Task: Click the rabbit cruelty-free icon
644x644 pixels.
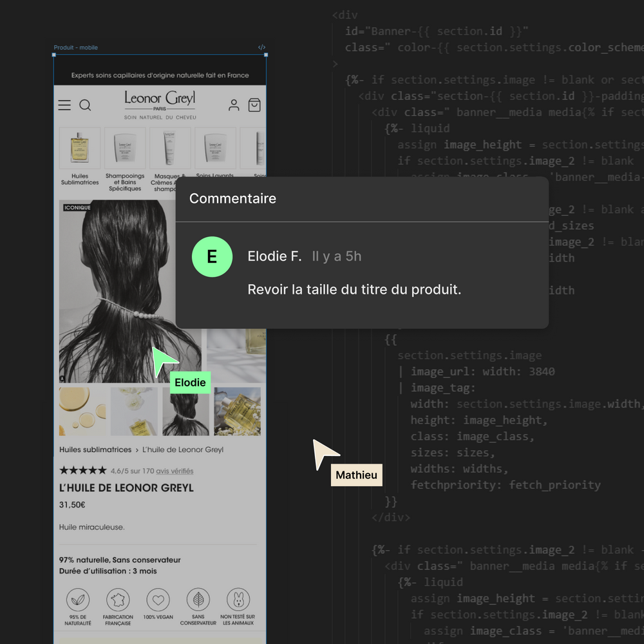Action: (238, 600)
